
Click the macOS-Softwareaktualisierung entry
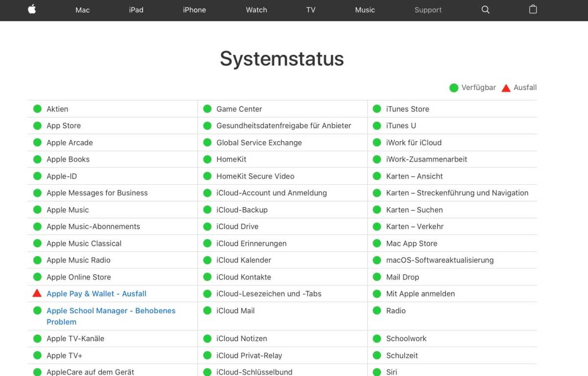tap(440, 260)
